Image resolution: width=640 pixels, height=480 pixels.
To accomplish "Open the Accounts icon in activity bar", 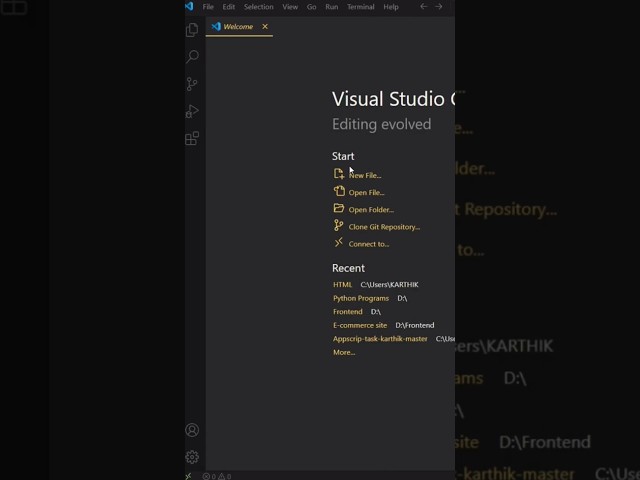I will pyautogui.click(x=192, y=430).
